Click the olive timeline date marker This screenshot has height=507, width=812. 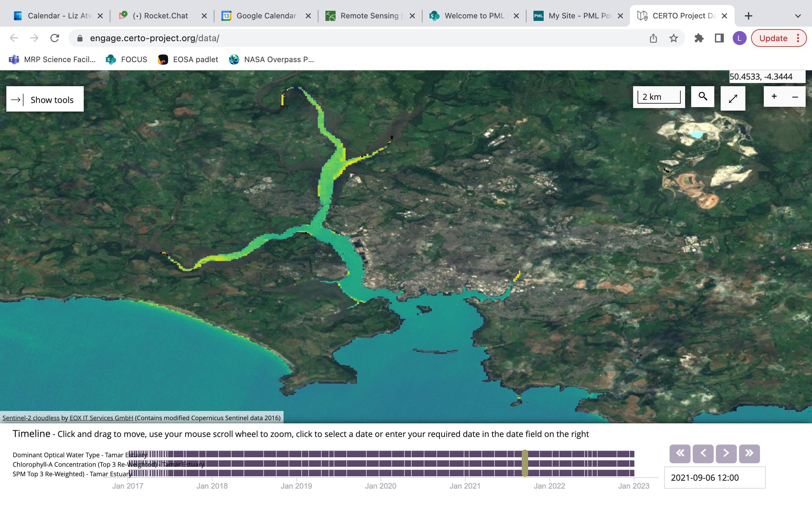coord(525,463)
